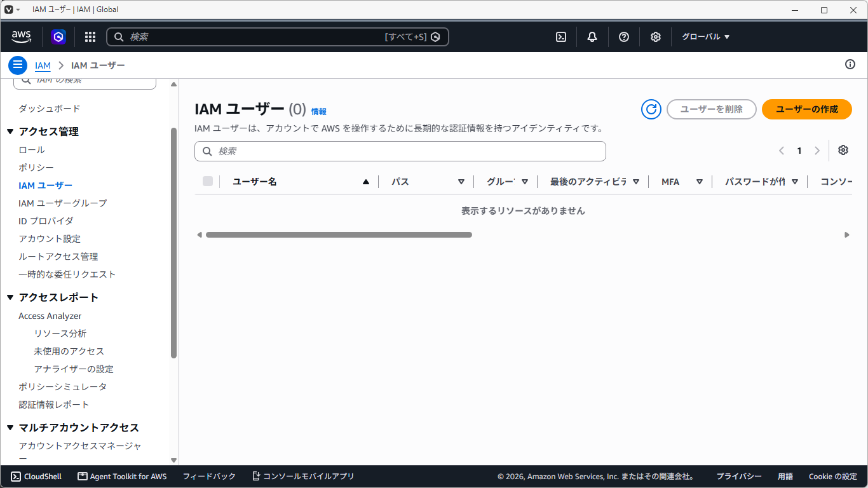
Task: Open 一時的な委任リクエスト in the sidebar
Action: tap(67, 274)
